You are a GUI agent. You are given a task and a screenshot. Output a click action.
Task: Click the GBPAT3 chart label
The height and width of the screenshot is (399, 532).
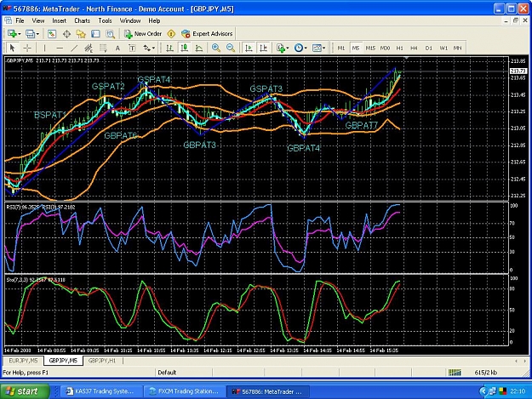click(199, 145)
